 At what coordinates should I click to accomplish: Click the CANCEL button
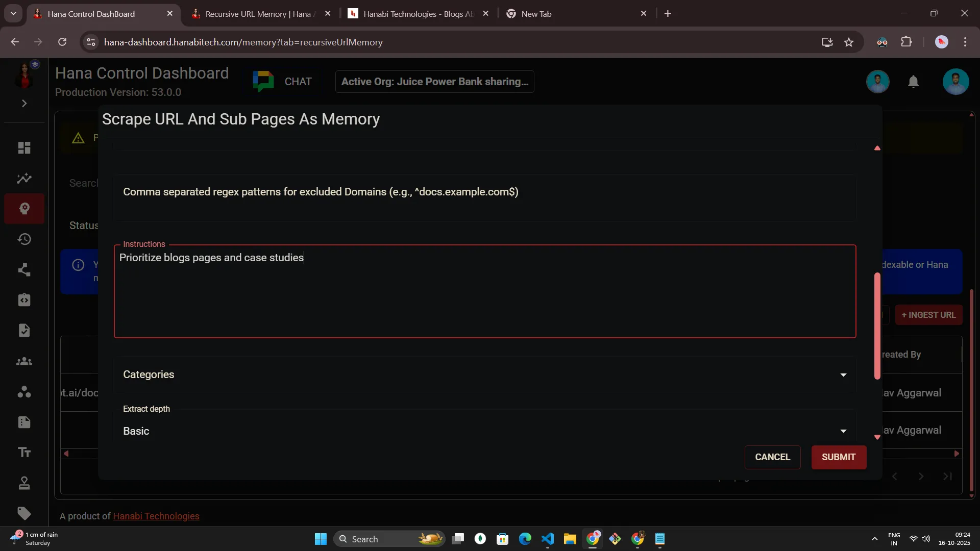pyautogui.click(x=772, y=457)
